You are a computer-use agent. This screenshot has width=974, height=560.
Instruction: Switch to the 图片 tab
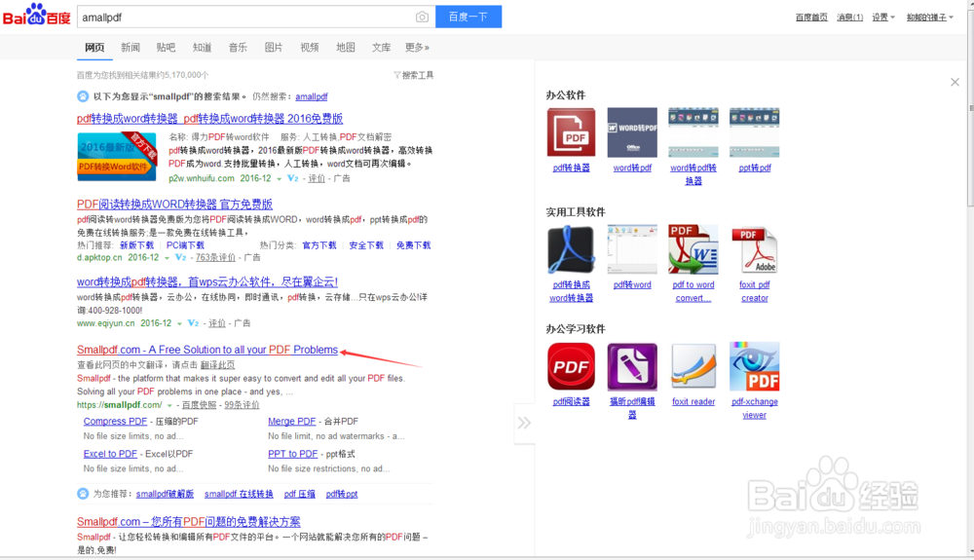274,47
